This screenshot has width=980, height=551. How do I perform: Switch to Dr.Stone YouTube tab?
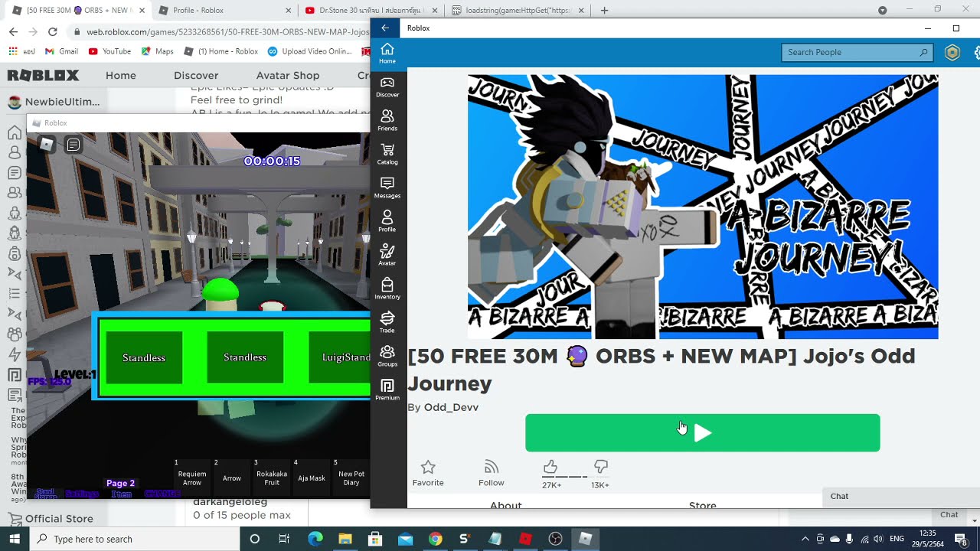371,11
